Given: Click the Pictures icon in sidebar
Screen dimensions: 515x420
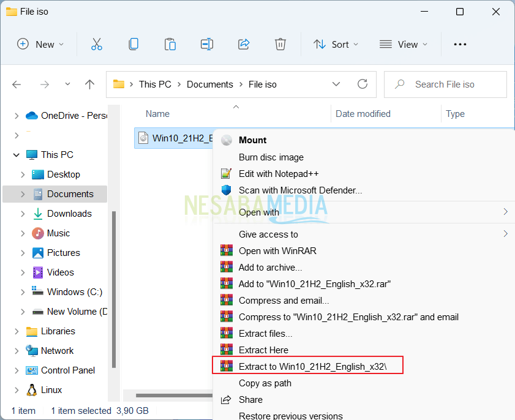Looking at the screenshot, I should click(38, 253).
